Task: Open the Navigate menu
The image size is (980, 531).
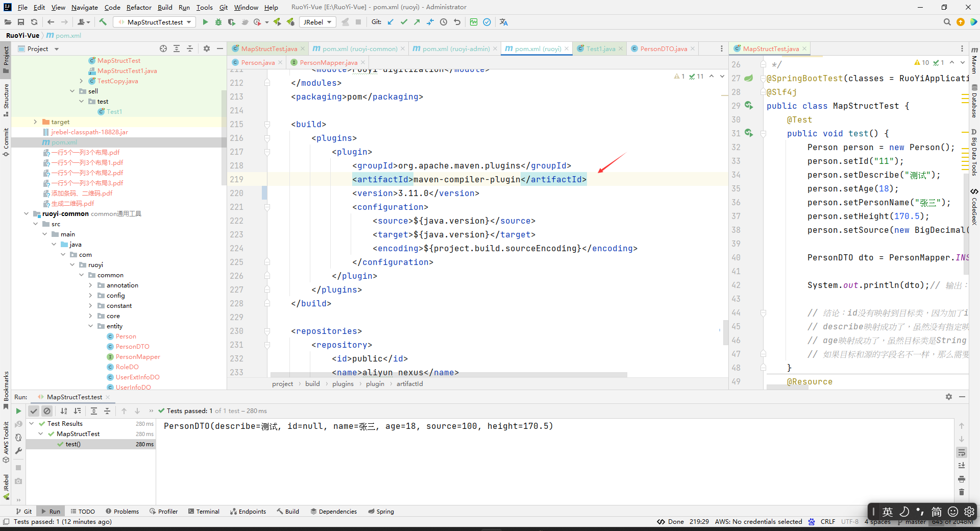Action: (x=84, y=7)
